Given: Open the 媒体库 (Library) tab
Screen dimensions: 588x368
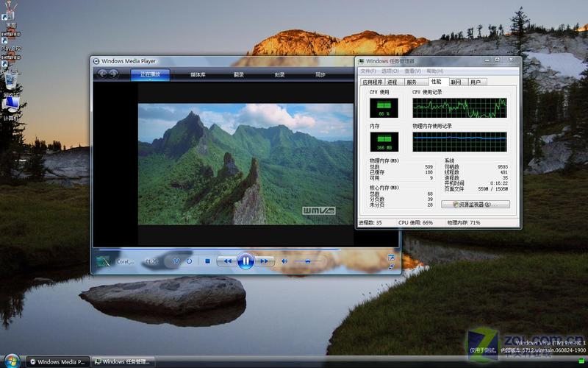Looking at the screenshot, I should click(198, 74).
